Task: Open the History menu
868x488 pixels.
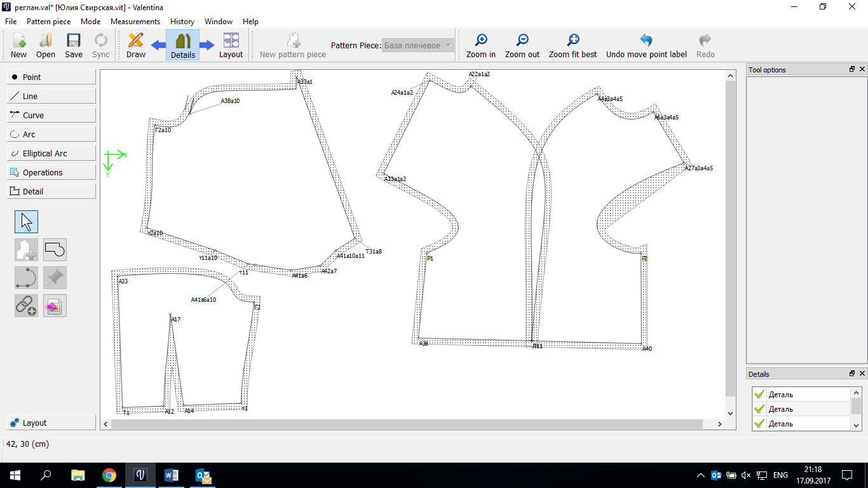Action: (x=182, y=21)
